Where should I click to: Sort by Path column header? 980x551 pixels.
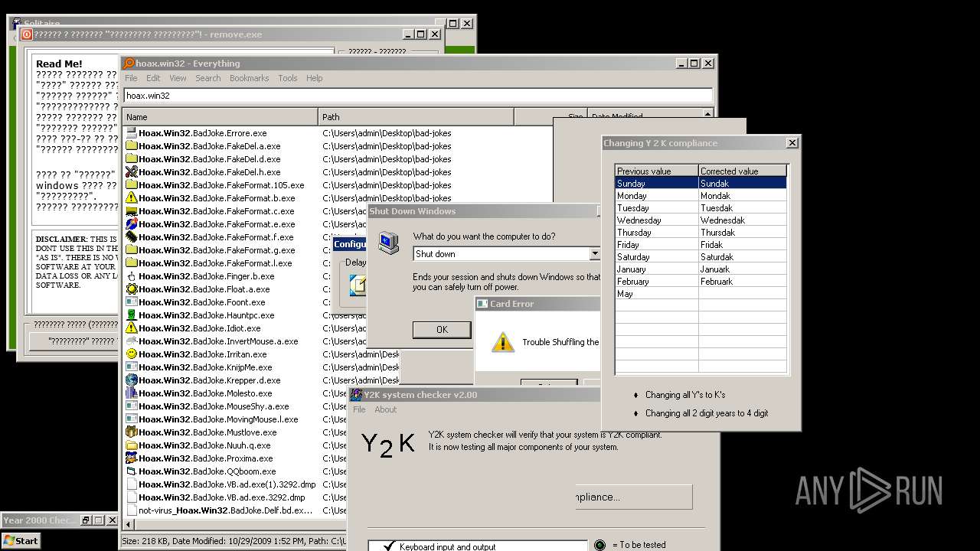click(416, 117)
